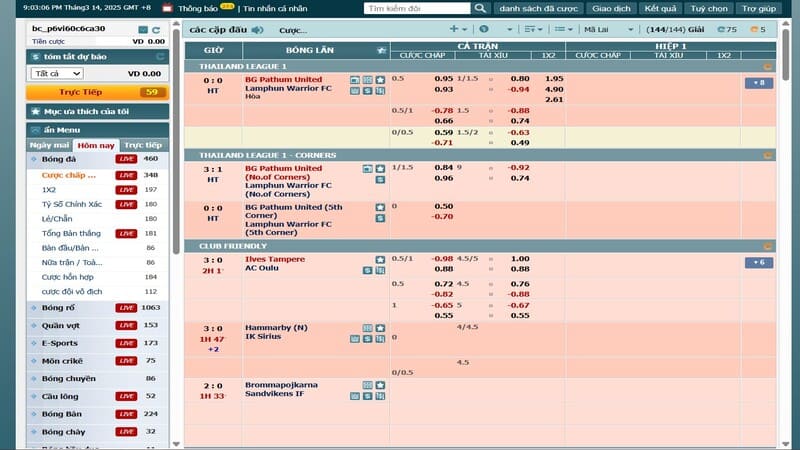Open the Kết quả menu

660,9
